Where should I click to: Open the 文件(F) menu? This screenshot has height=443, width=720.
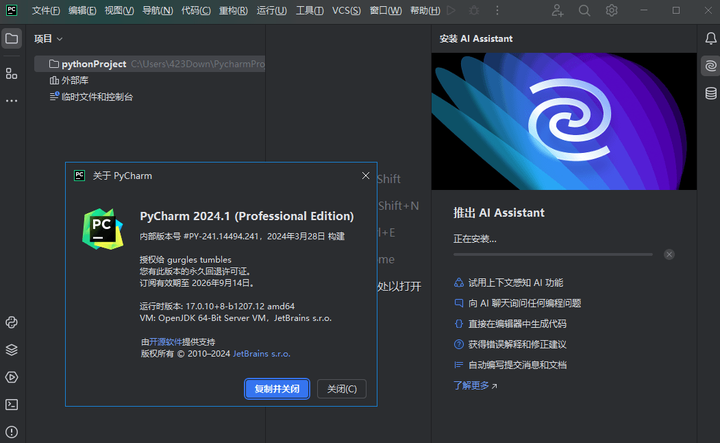46,10
